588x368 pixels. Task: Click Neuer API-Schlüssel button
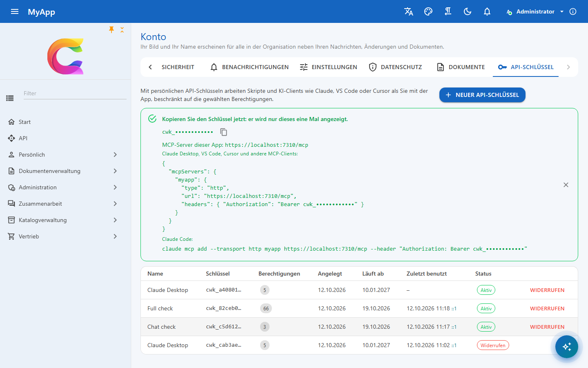point(482,95)
